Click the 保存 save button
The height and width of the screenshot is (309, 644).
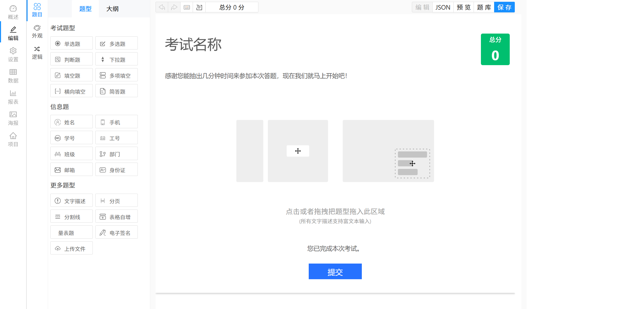[504, 7]
